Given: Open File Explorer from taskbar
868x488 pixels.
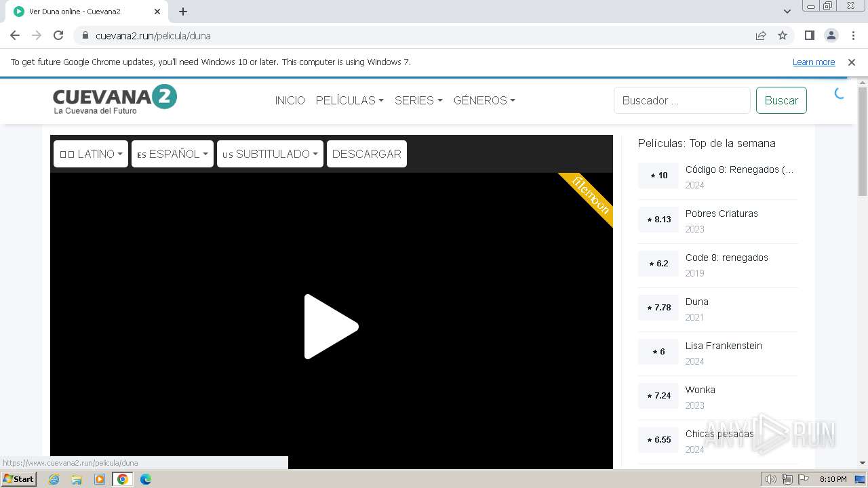Looking at the screenshot, I should 77,479.
